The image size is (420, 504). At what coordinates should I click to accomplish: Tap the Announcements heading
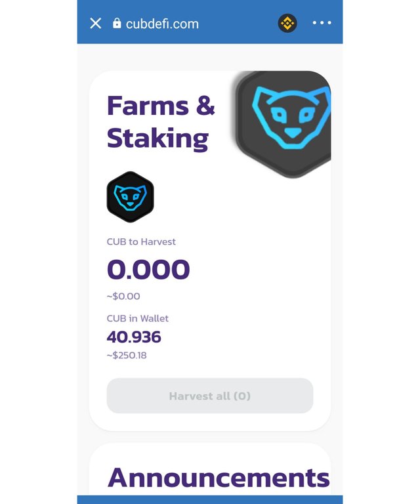point(219,478)
